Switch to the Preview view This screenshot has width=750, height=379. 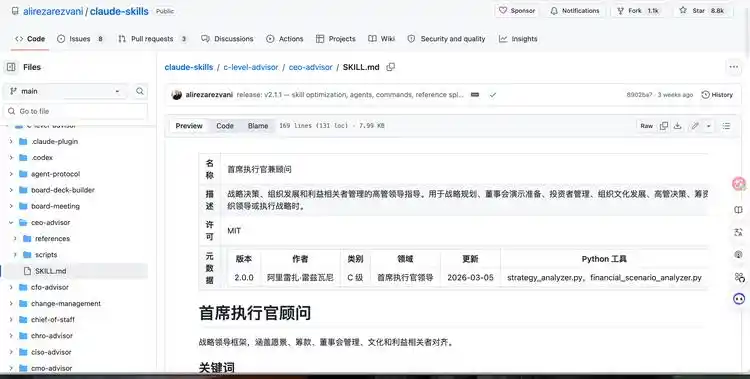(189, 126)
